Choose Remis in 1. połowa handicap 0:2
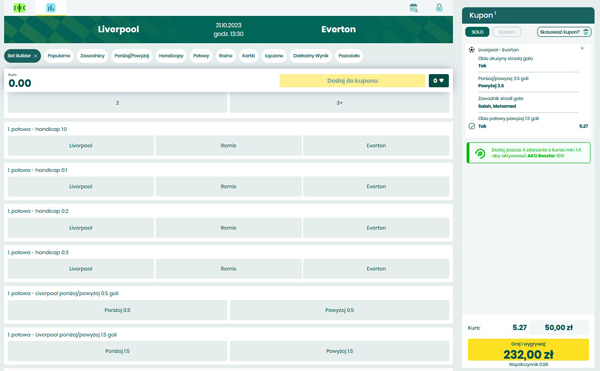The height and width of the screenshot is (371, 600). click(x=228, y=228)
